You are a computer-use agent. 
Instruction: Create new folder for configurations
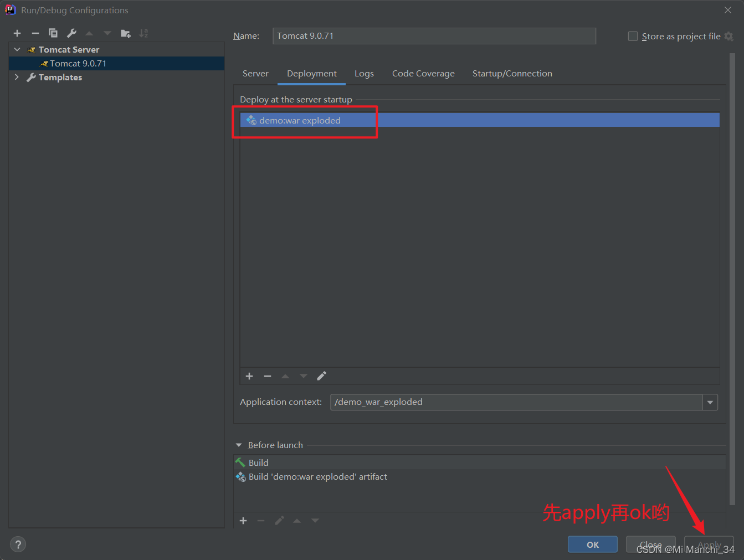pyautogui.click(x=126, y=34)
